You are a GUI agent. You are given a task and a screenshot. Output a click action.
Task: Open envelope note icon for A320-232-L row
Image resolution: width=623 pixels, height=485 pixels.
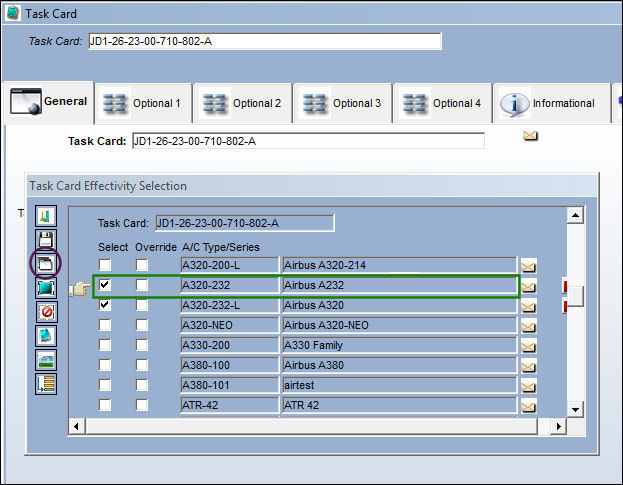528,307
